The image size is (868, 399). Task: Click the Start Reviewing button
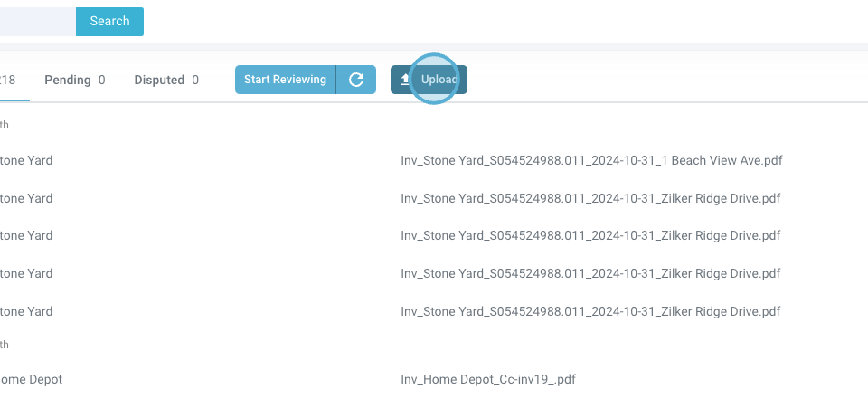[285, 80]
